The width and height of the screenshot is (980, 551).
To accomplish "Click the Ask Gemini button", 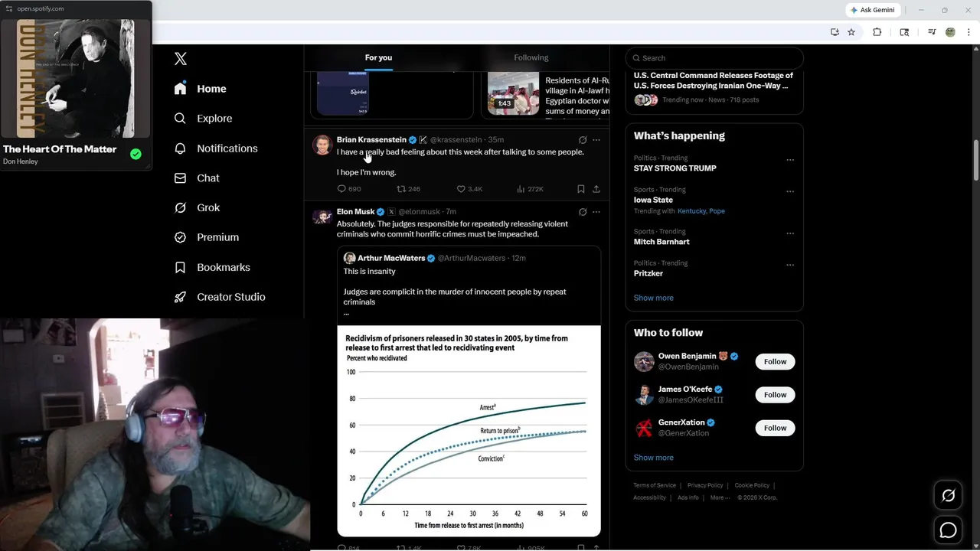I will (x=873, y=10).
